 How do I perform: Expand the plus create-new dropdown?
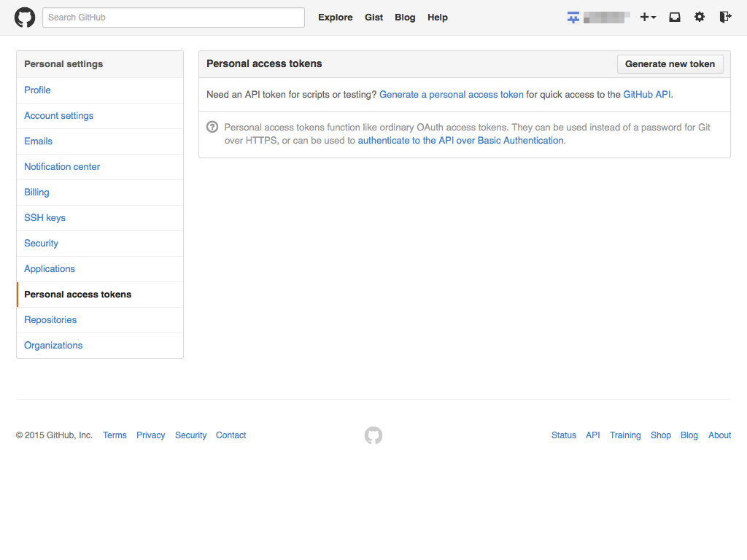pyautogui.click(x=648, y=17)
